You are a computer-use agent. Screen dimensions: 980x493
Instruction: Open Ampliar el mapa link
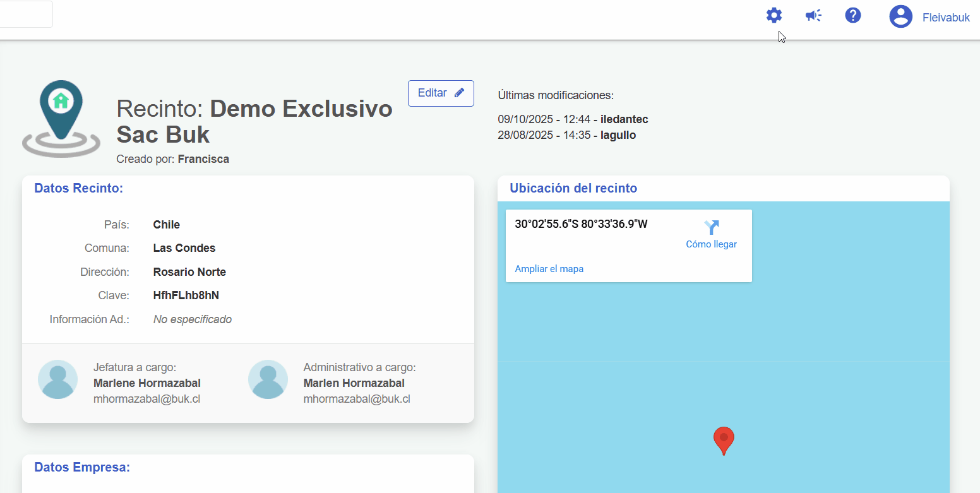coord(549,268)
